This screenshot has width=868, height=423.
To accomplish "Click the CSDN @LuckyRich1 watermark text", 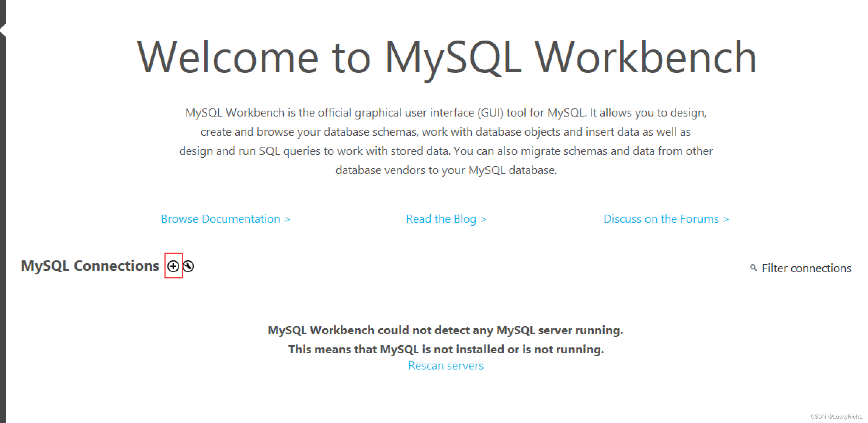I will [x=836, y=417].
